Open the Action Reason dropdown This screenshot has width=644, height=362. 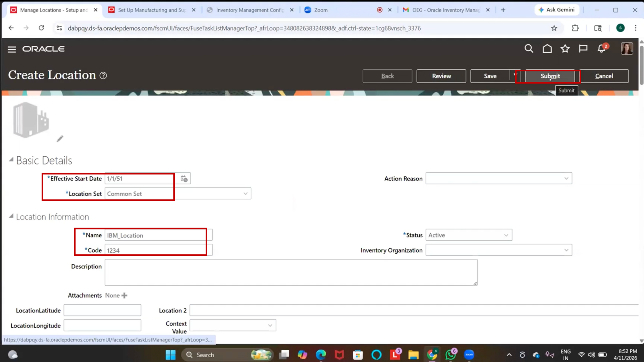pos(566,179)
